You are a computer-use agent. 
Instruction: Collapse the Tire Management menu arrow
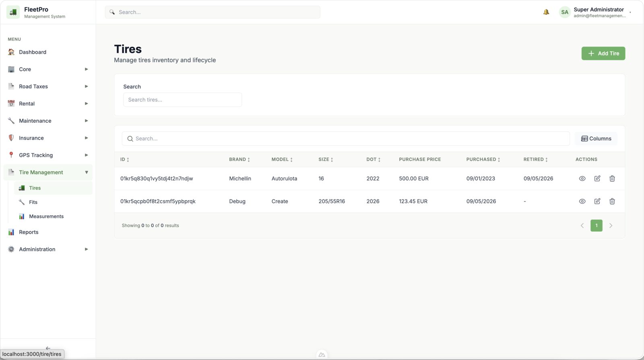[x=86, y=172]
